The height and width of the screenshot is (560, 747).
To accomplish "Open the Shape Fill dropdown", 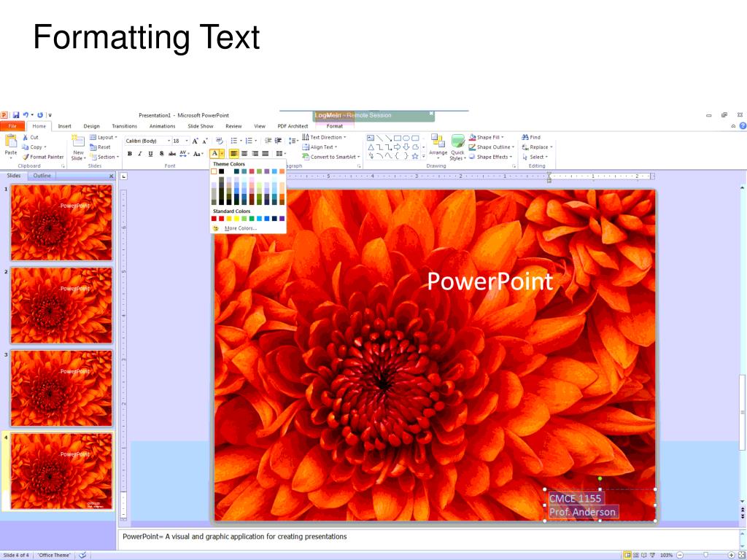I will pyautogui.click(x=486, y=137).
